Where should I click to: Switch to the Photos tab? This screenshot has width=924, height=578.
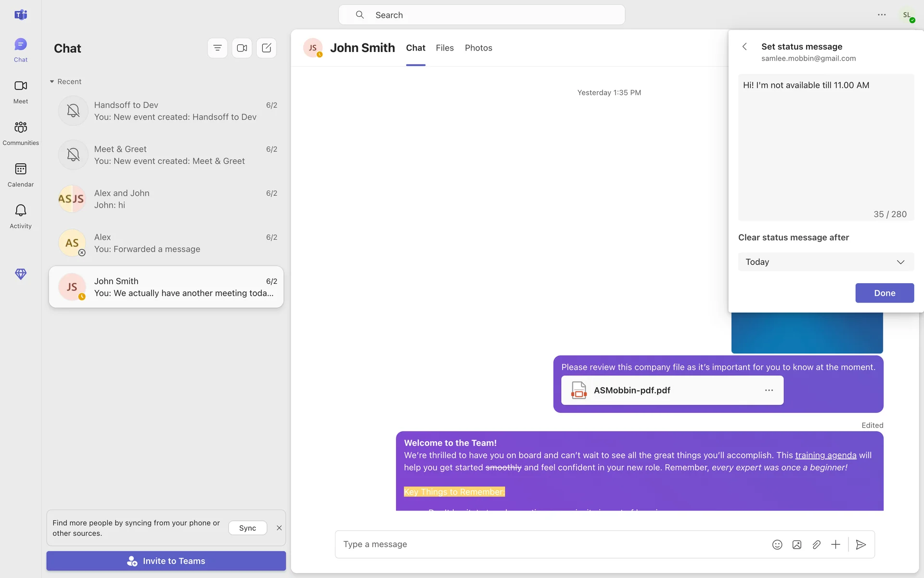coord(478,48)
